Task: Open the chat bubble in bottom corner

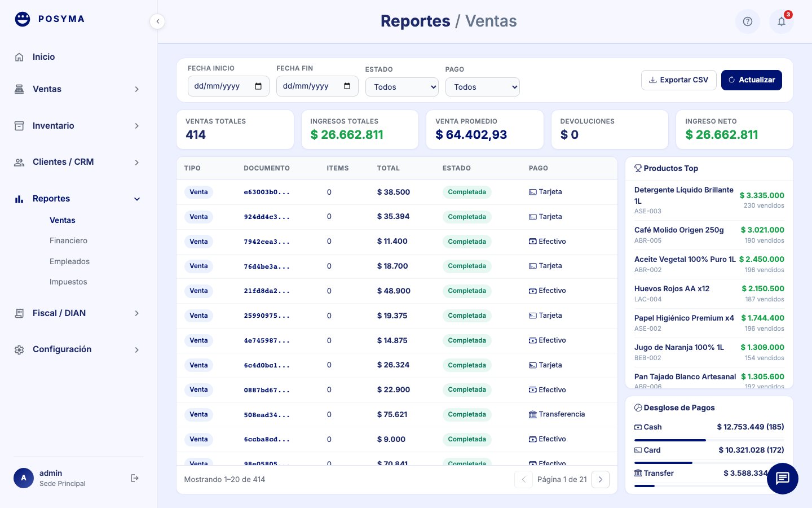Action: (x=783, y=479)
